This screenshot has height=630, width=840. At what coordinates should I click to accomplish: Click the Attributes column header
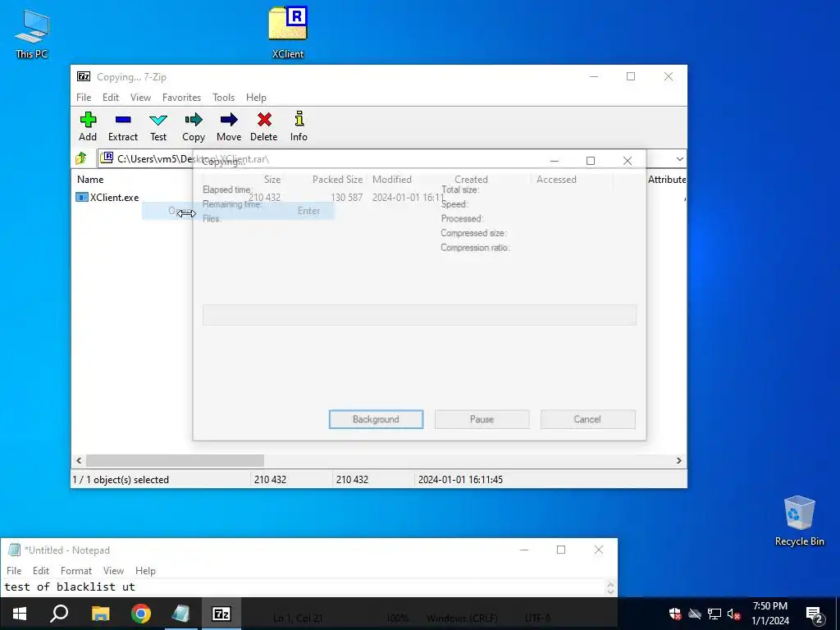click(666, 180)
